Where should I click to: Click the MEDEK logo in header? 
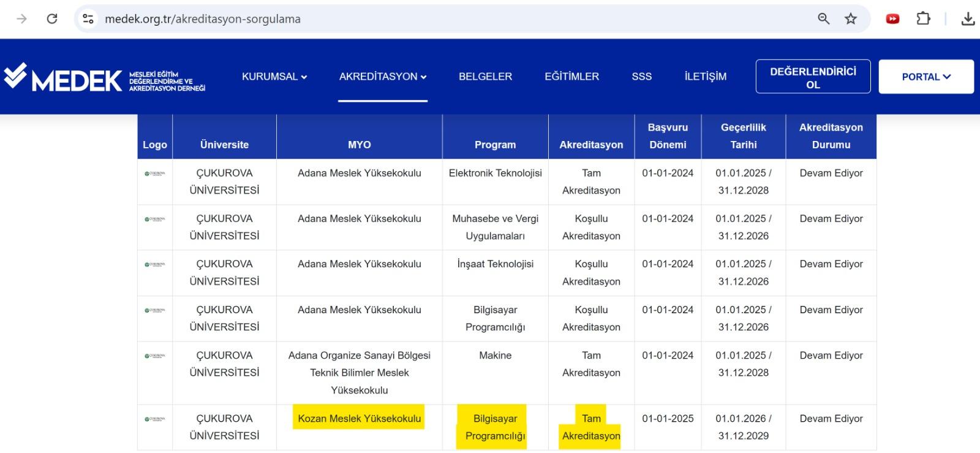pyautogui.click(x=104, y=77)
